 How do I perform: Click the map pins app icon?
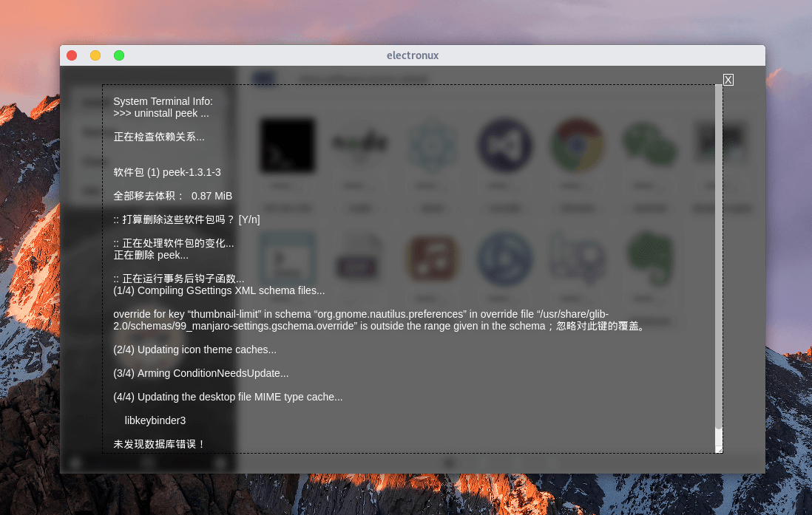tap(578, 259)
